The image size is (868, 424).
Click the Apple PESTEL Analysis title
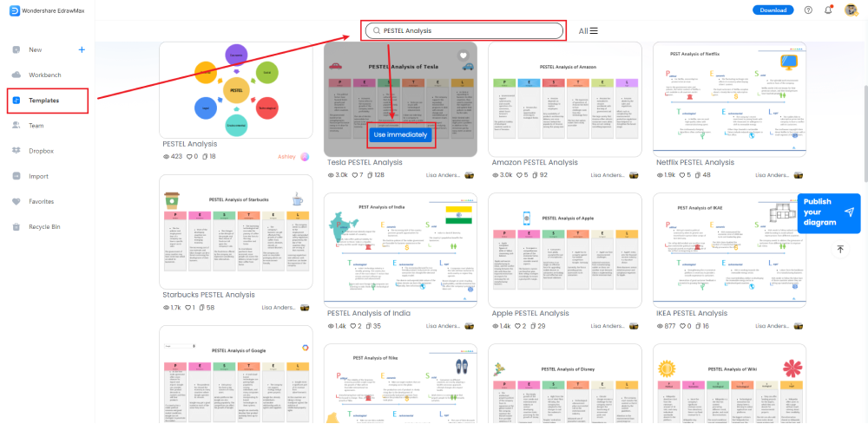point(530,313)
